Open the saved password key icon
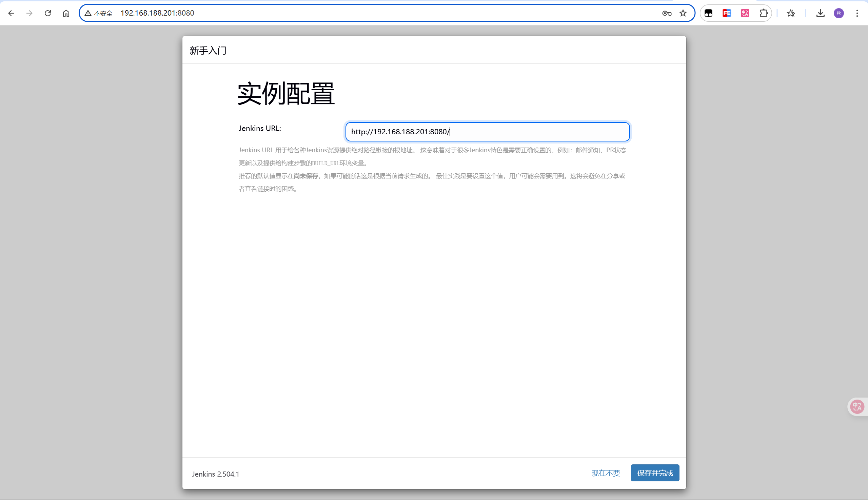This screenshot has height=500, width=868. point(667,13)
